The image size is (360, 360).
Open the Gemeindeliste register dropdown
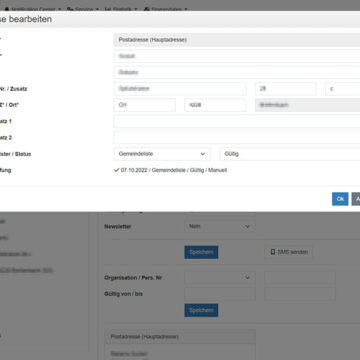tap(162, 154)
